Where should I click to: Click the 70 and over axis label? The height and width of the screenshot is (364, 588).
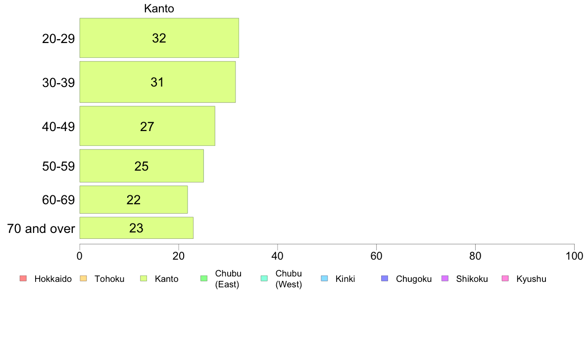click(41, 228)
